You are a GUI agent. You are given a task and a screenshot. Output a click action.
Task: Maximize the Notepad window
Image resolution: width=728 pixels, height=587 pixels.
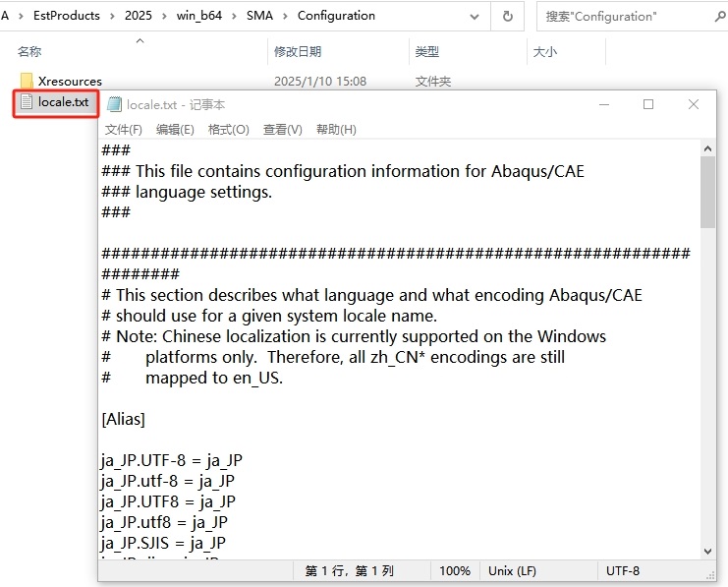pyautogui.click(x=648, y=104)
